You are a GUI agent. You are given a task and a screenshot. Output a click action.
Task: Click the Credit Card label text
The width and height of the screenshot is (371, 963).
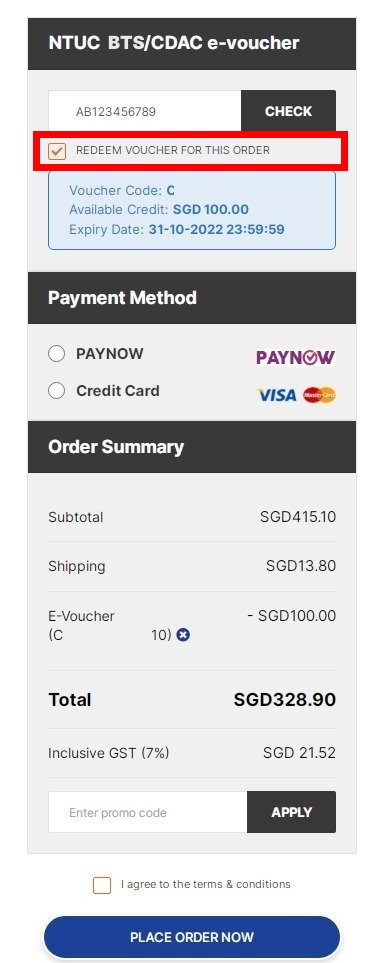click(x=117, y=391)
